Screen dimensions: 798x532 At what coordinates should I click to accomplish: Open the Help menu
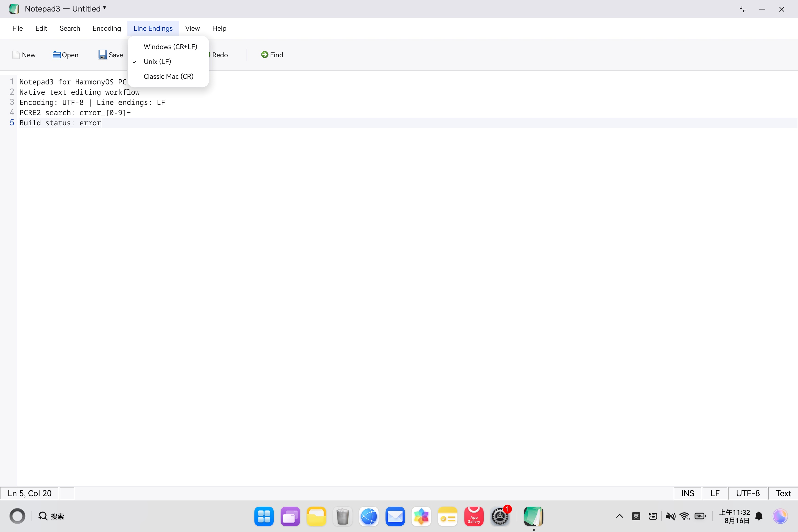219,28
